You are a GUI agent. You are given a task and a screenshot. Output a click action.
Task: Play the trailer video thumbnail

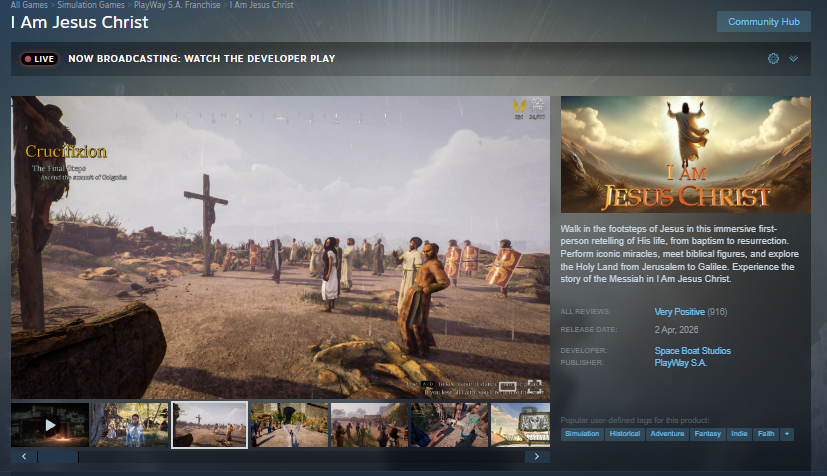50,425
